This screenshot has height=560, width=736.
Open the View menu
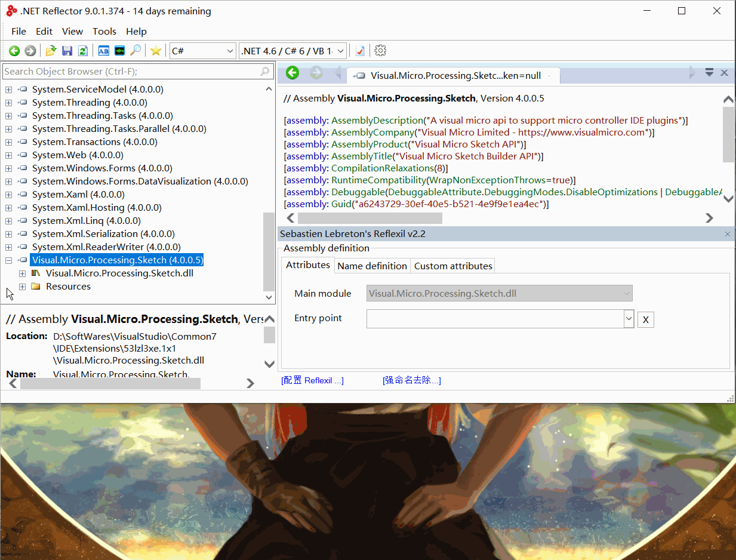click(x=73, y=31)
